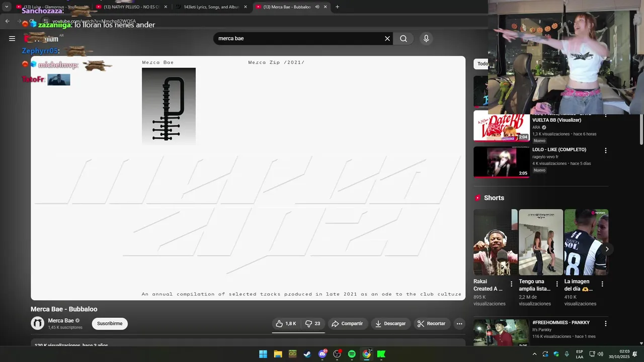The height and width of the screenshot is (362, 644).
Task: Close the Merca Bae - Bubbaloo tab
Action: pos(326,7)
